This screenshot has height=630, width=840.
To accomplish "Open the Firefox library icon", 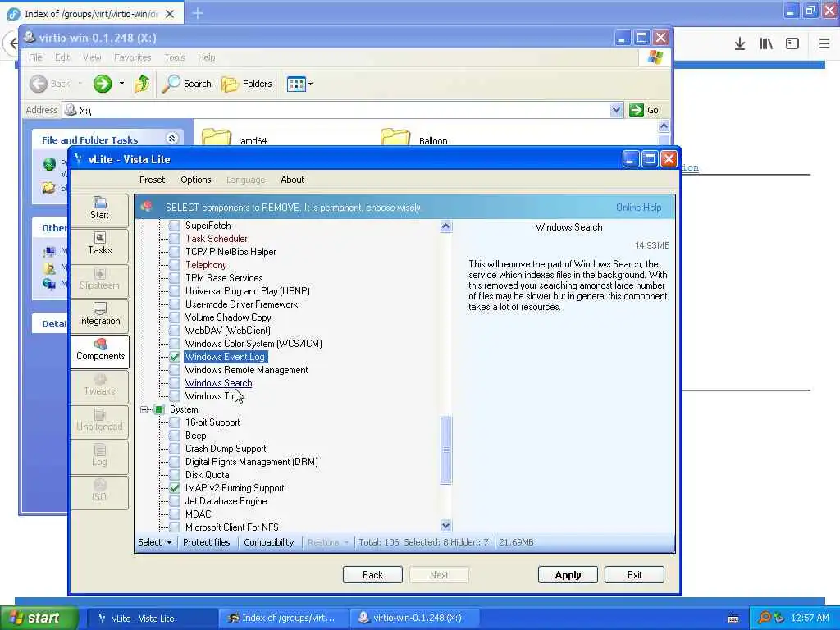I will point(766,43).
